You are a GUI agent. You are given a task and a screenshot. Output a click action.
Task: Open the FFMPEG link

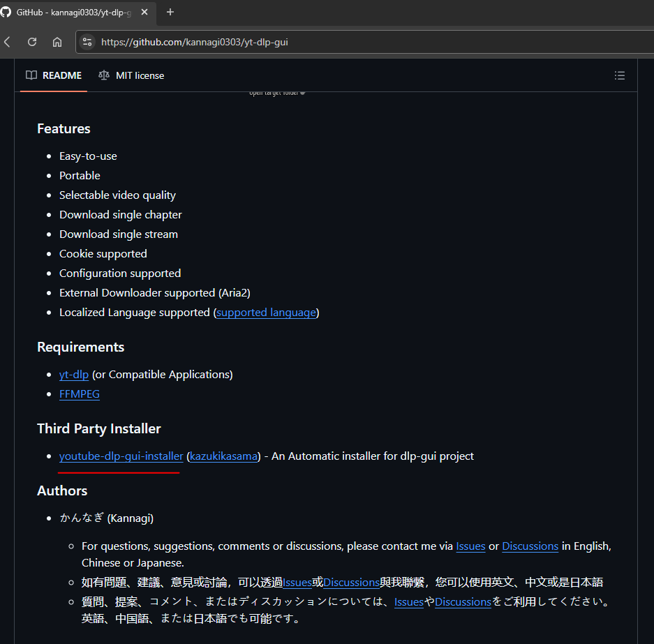point(80,394)
